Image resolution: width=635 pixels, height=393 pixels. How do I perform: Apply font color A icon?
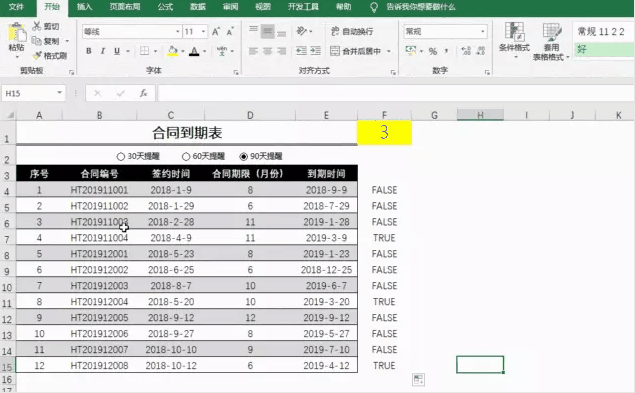click(194, 51)
